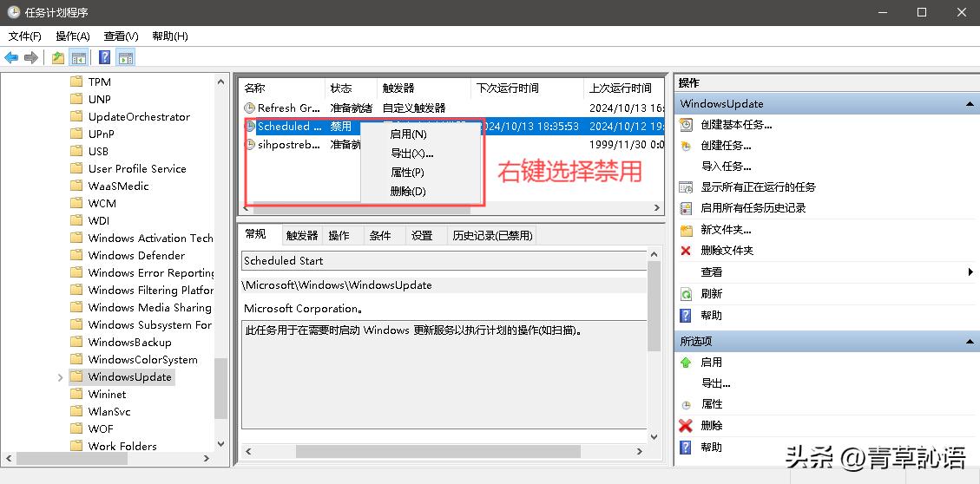The width and height of the screenshot is (980, 484).
Task: Click the 创建基本任务 icon in actions pane
Action: tap(687, 124)
